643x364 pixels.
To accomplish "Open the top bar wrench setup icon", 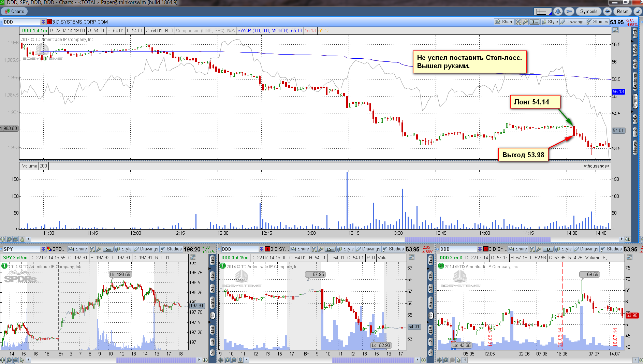I will [x=569, y=12].
